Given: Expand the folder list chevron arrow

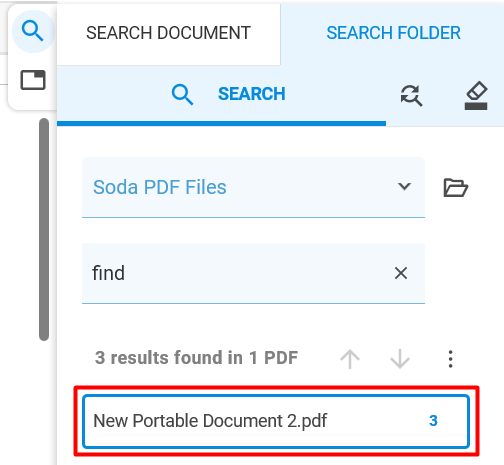Looking at the screenshot, I should coord(404,186).
